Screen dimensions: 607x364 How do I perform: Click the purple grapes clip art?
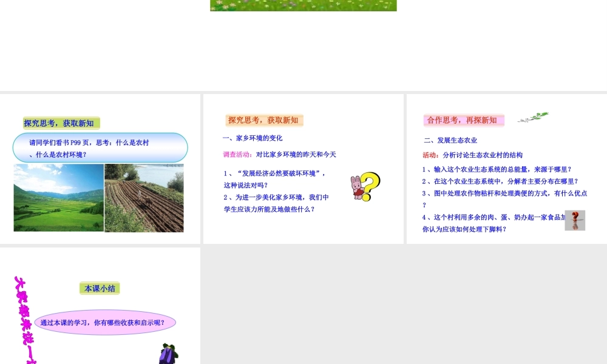166,354
